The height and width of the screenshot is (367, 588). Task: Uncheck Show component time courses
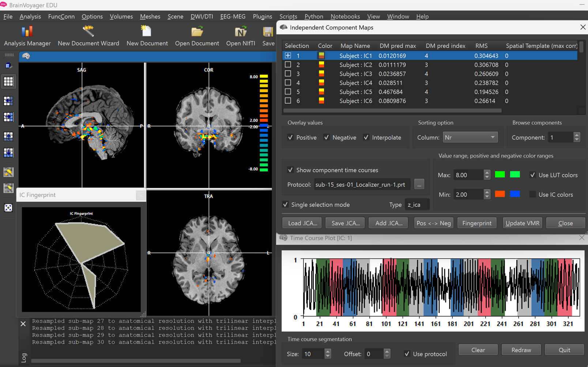290,170
